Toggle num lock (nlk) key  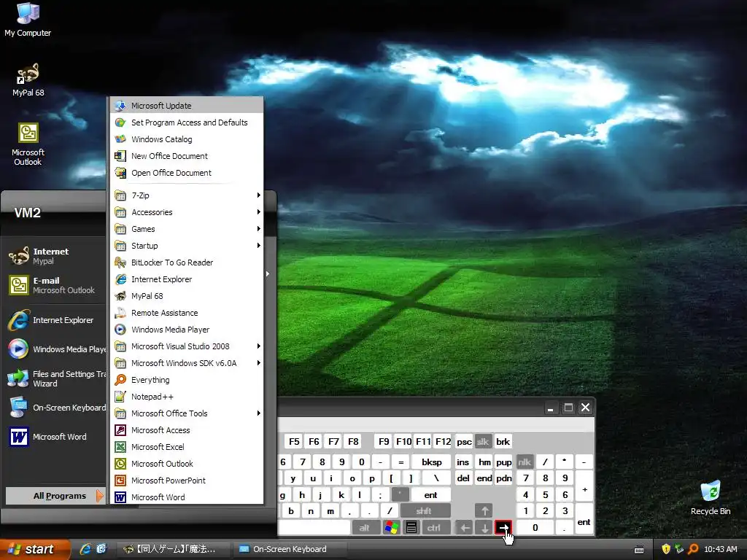pyautogui.click(x=525, y=462)
